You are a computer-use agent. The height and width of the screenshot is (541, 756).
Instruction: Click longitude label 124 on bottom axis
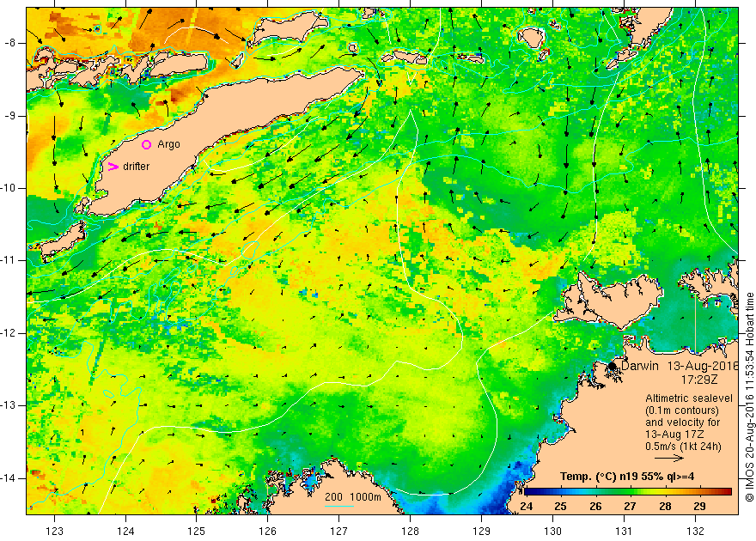[x=125, y=531]
